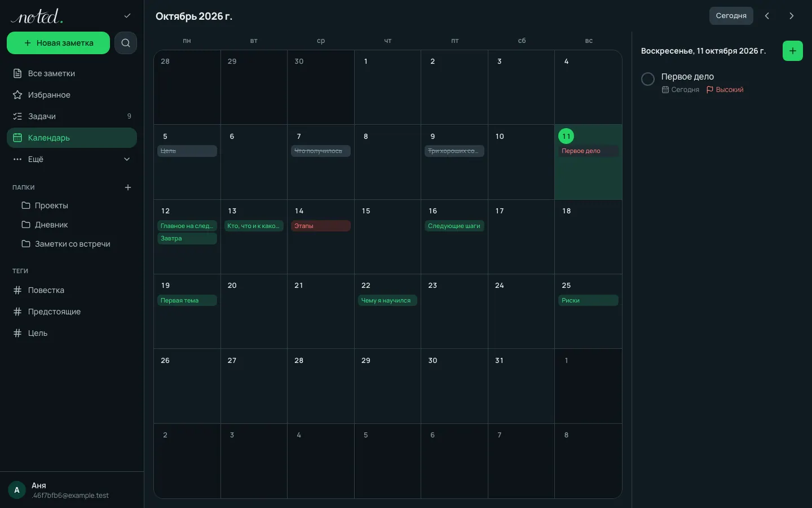This screenshot has width=812, height=508.
Task: Jump to today with the Сегодня button
Action: [731, 16]
